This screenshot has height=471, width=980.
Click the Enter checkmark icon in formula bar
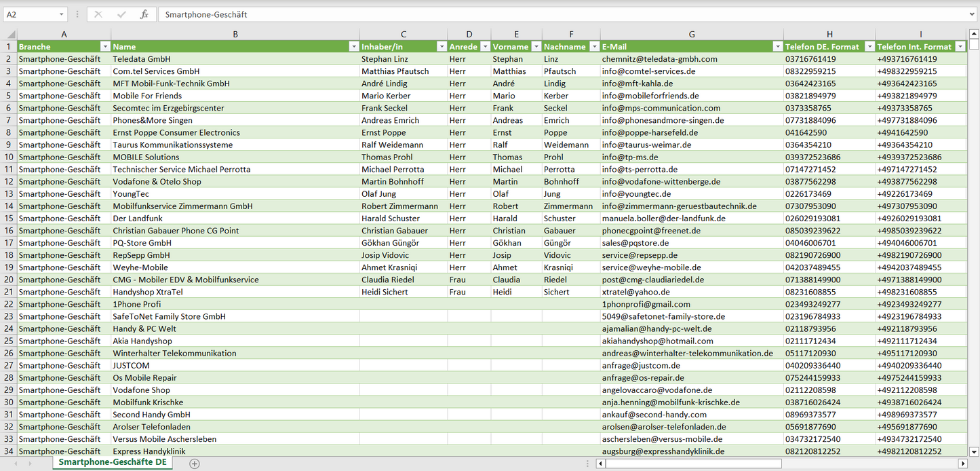pyautogui.click(x=121, y=14)
